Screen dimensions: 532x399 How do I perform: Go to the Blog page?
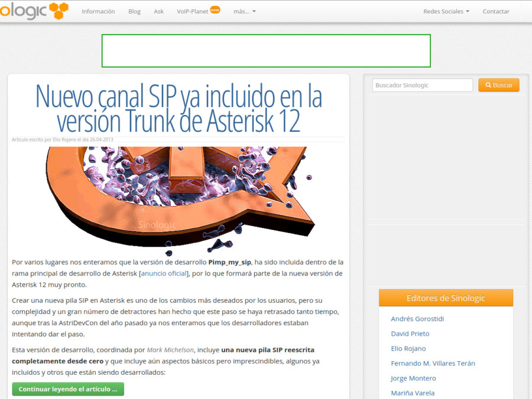coord(134,11)
